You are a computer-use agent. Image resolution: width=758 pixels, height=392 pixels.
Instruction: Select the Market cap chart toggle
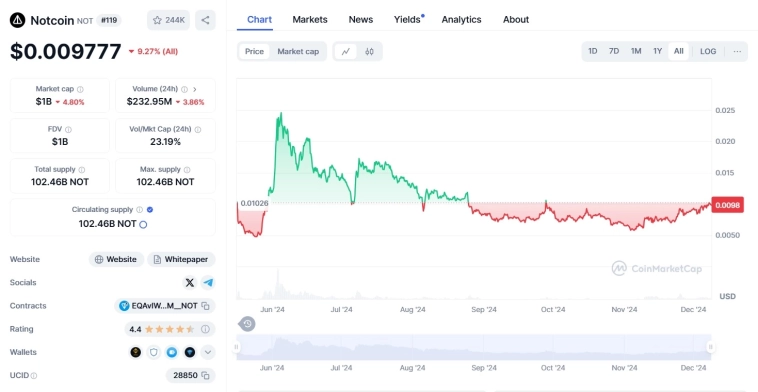298,52
